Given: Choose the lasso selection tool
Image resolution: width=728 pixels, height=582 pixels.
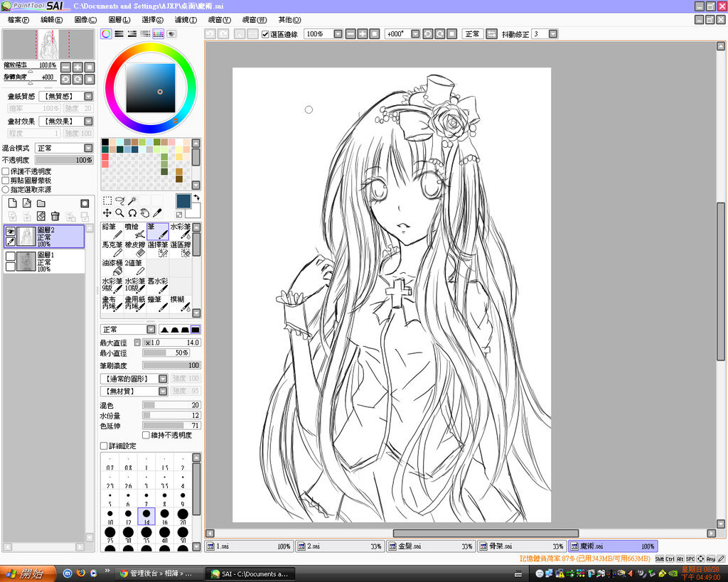Looking at the screenshot, I should pyautogui.click(x=119, y=200).
